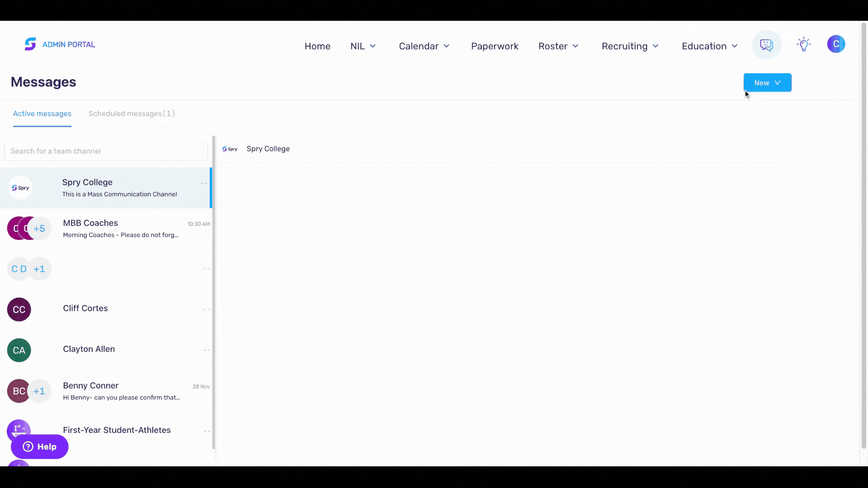Image resolution: width=868 pixels, height=488 pixels.
Task: Open the Clayton Allen conversation
Action: [105, 350]
